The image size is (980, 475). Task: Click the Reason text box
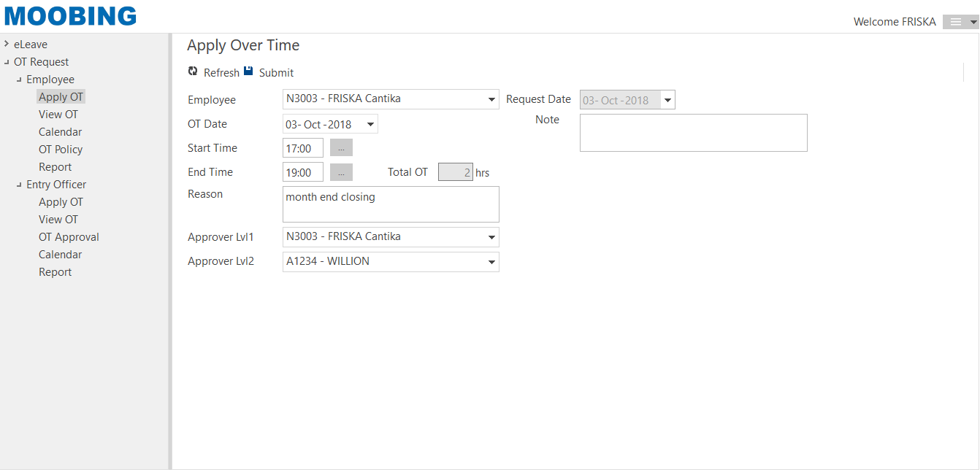[x=391, y=204]
